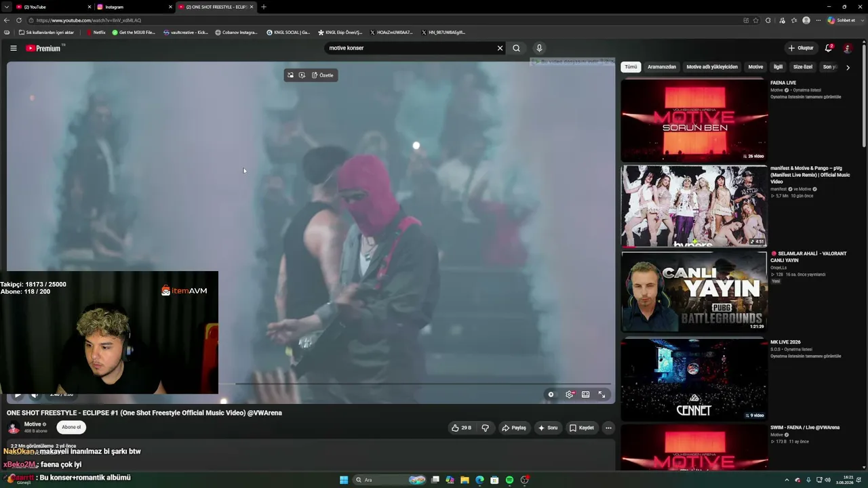
Task: Select the 'Motive' filter chip
Action: [755, 67]
